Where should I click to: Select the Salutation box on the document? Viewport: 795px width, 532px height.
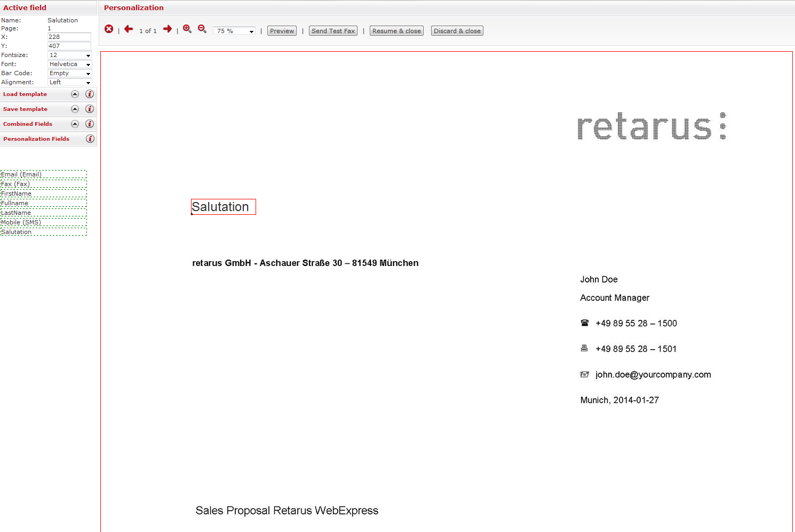224,207
